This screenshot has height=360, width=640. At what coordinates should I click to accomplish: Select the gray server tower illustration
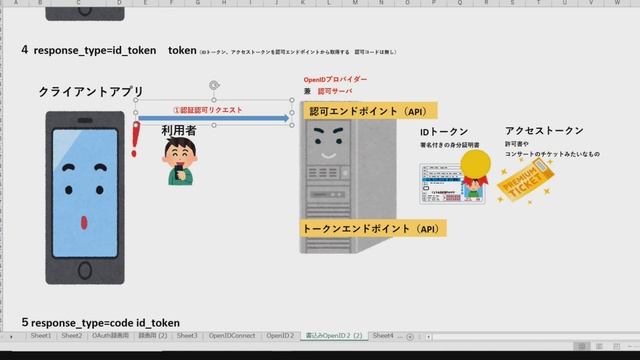click(x=348, y=178)
